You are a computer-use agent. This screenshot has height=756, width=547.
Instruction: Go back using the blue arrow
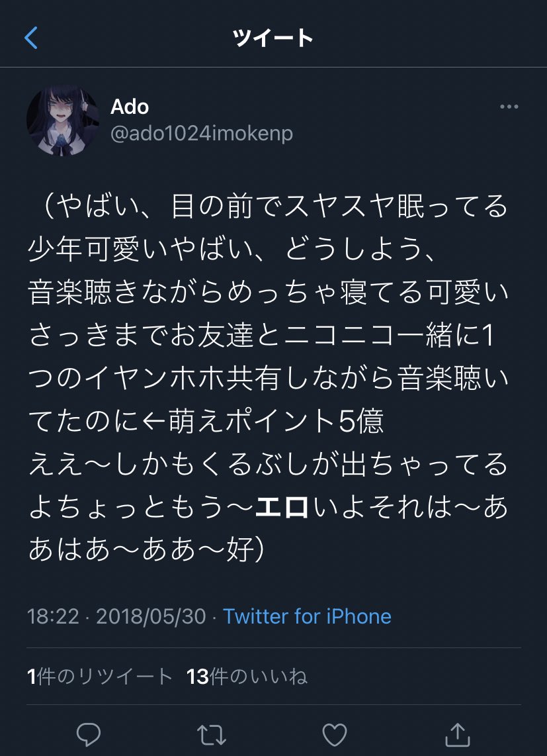31,38
